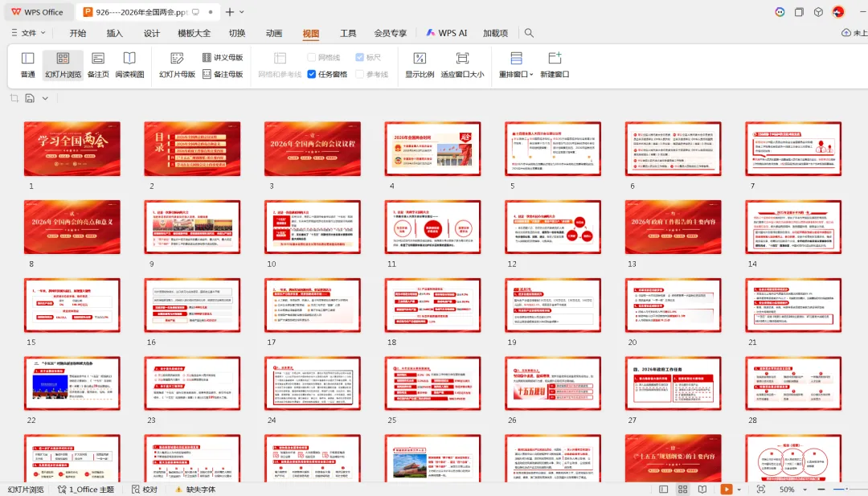The image size is (868, 496).
Task: Start slideshow with orange play button
Action: tap(727, 490)
